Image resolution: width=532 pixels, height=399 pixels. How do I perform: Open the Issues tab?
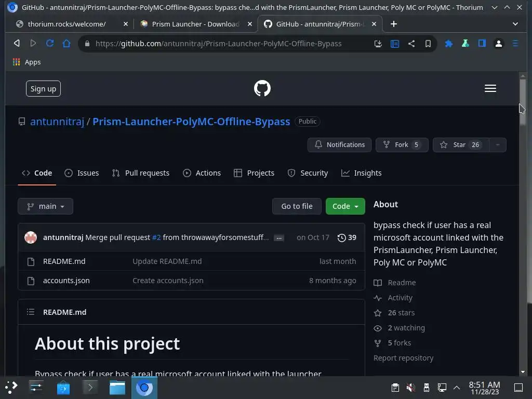(82, 173)
